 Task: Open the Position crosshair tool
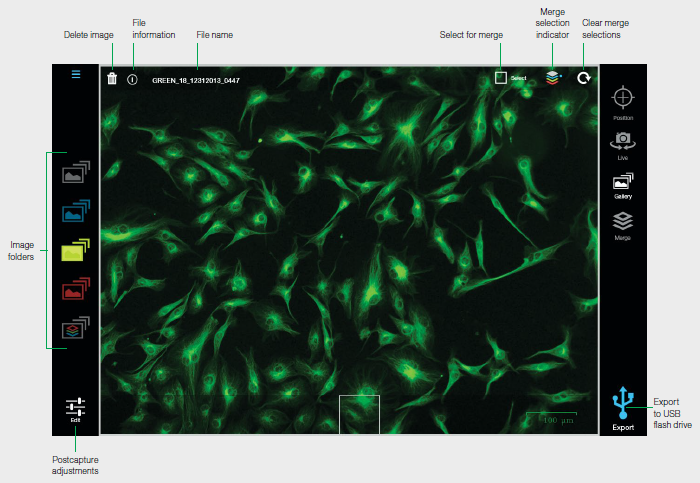[623, 100]
